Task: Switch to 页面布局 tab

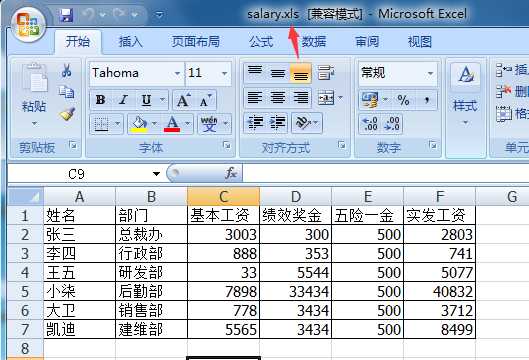Action: [195, 42]
